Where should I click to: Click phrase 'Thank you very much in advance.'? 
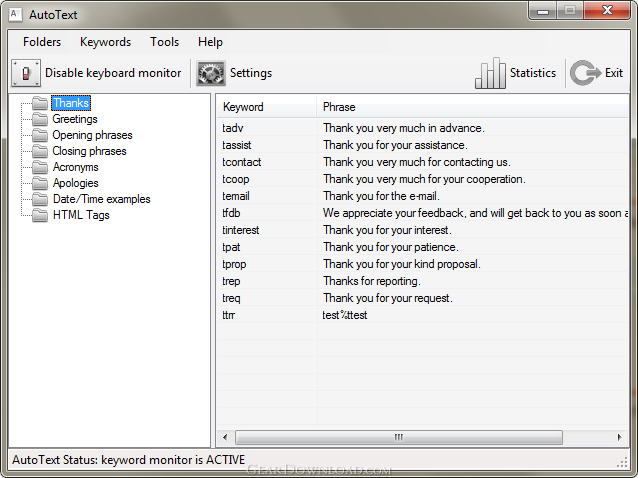(x=404, y=128)
